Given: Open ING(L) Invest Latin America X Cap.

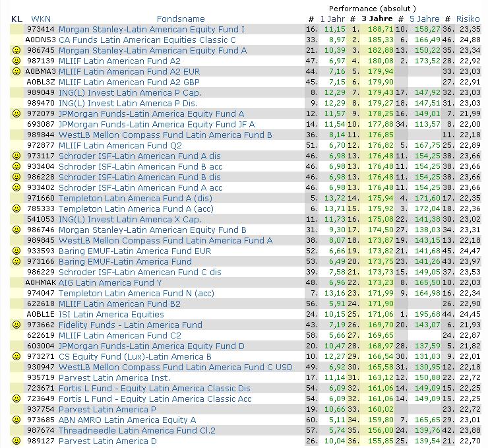Looking at the screenshot, I should tap(130, 220).
